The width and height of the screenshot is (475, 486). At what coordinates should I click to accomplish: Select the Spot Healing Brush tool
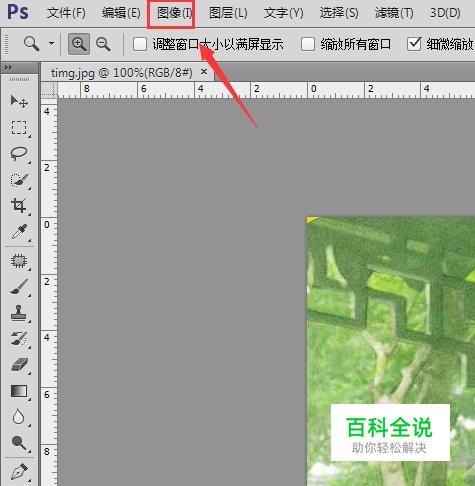point(19,261)
